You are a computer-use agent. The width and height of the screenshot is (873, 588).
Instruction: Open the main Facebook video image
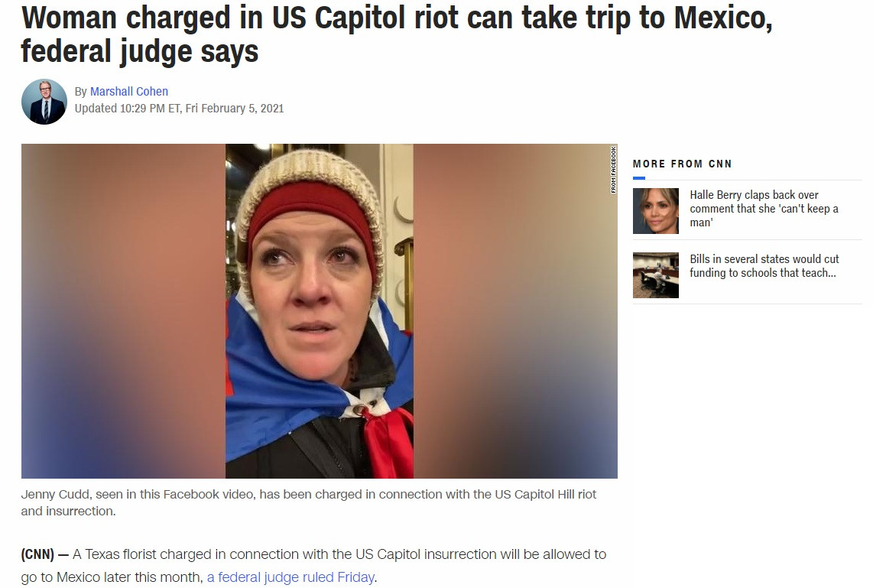coord(319,310)
